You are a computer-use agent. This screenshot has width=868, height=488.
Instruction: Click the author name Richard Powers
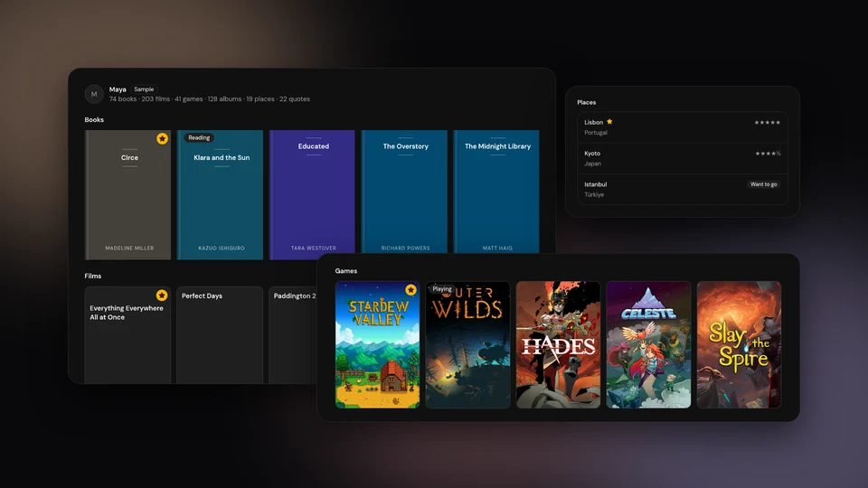coord(405,248)
